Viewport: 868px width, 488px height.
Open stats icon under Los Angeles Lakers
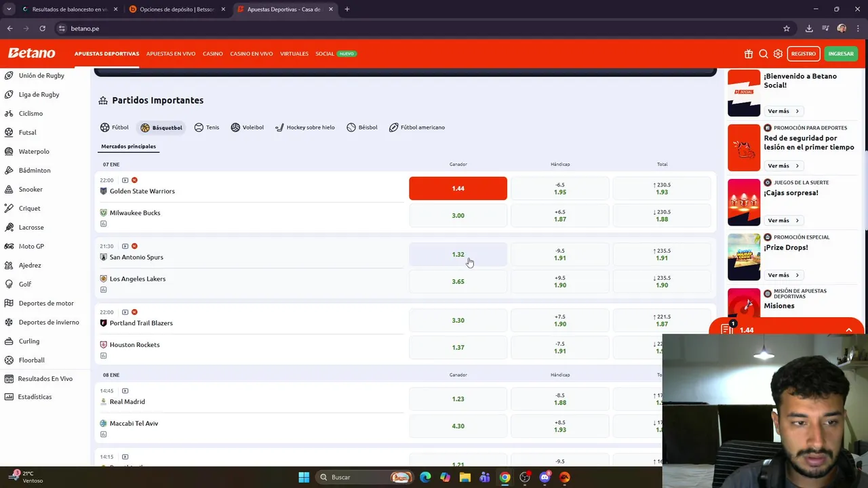click(103, 289)
